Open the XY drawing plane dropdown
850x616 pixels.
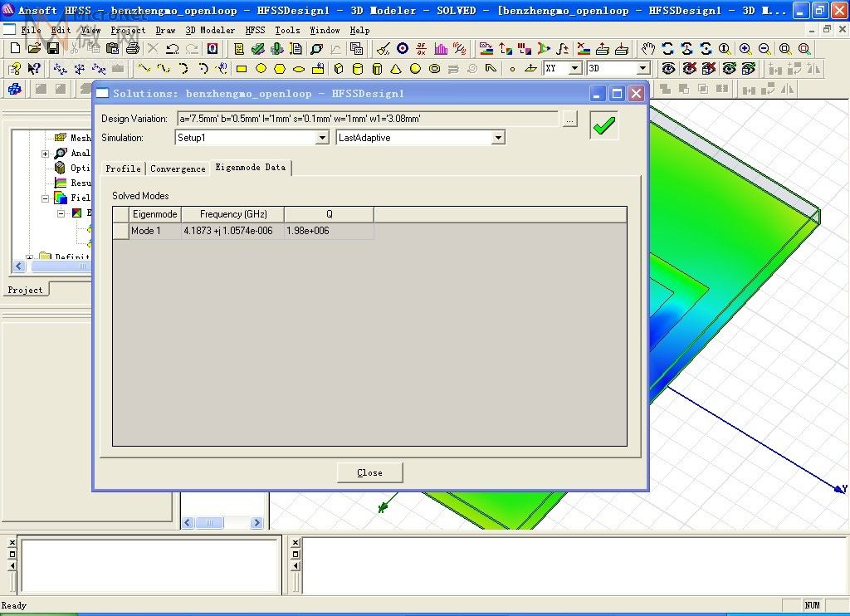(x=575, y=69)
